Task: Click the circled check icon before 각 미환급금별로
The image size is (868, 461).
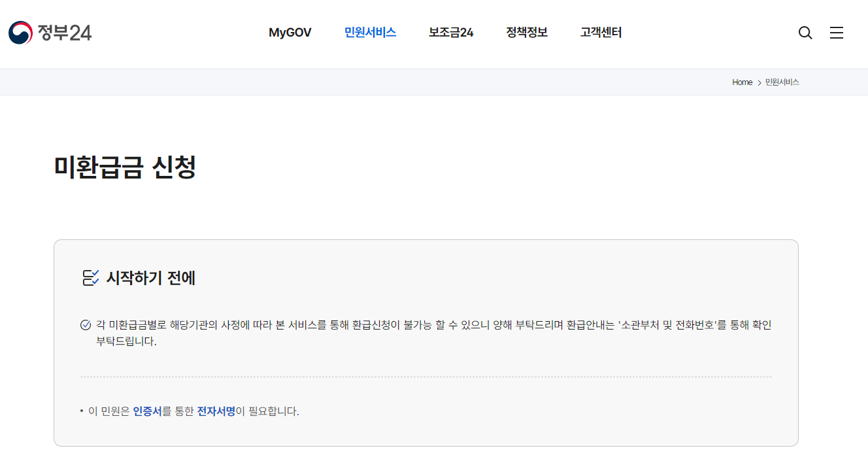Action: click(x=86, y=325)
